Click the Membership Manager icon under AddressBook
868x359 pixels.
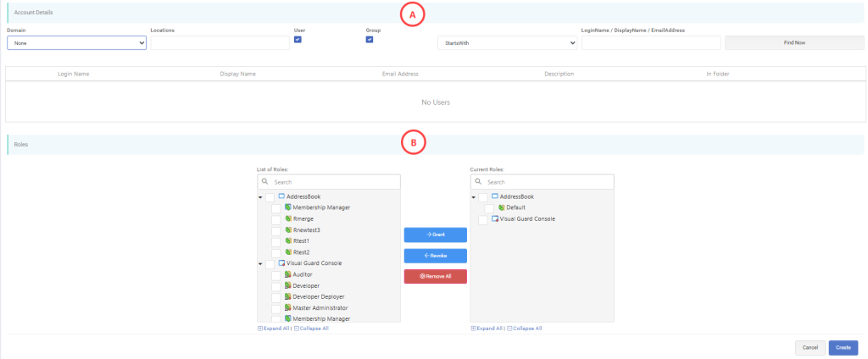click(x=288, y=207)
